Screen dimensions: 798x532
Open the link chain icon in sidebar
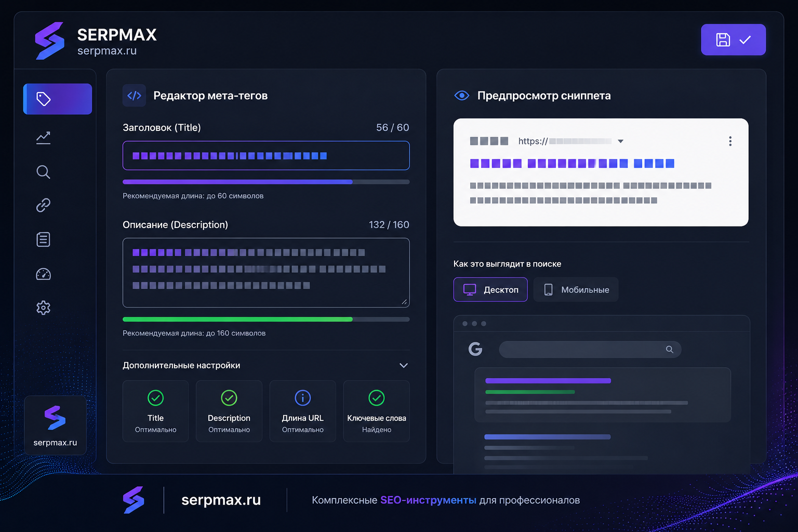click(x=43, y=205)
